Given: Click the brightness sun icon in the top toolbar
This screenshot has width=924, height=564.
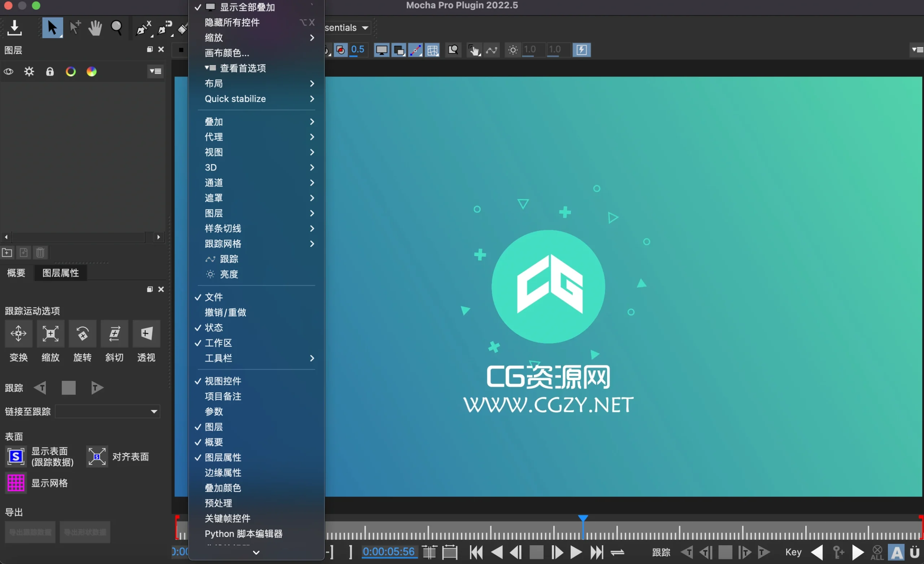Looking at the screenshot, I should click(x=512, y=50).
